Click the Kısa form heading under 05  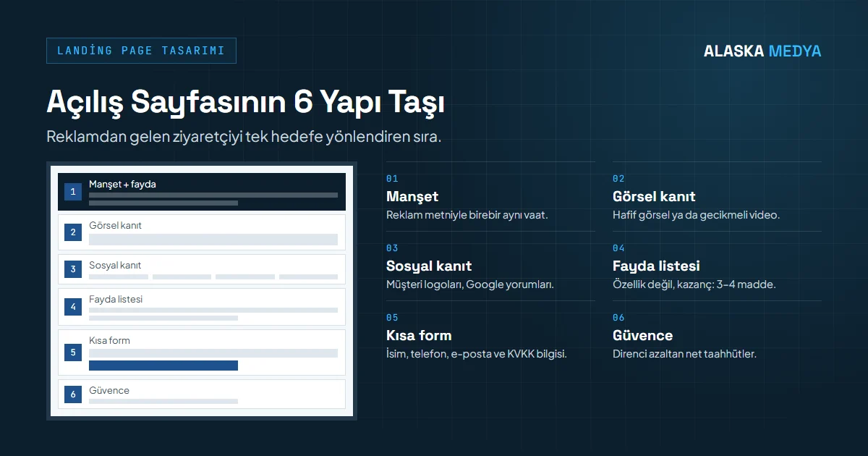[x=419, y=335]
